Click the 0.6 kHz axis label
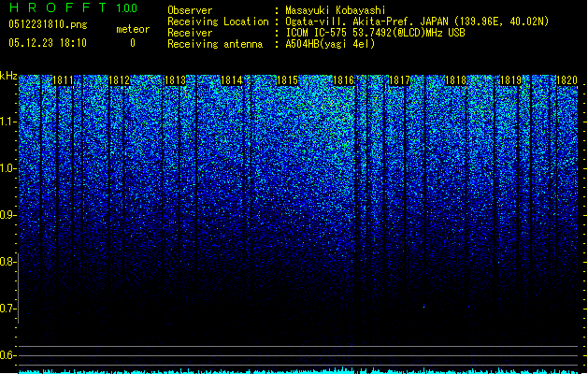 point(7,355)
